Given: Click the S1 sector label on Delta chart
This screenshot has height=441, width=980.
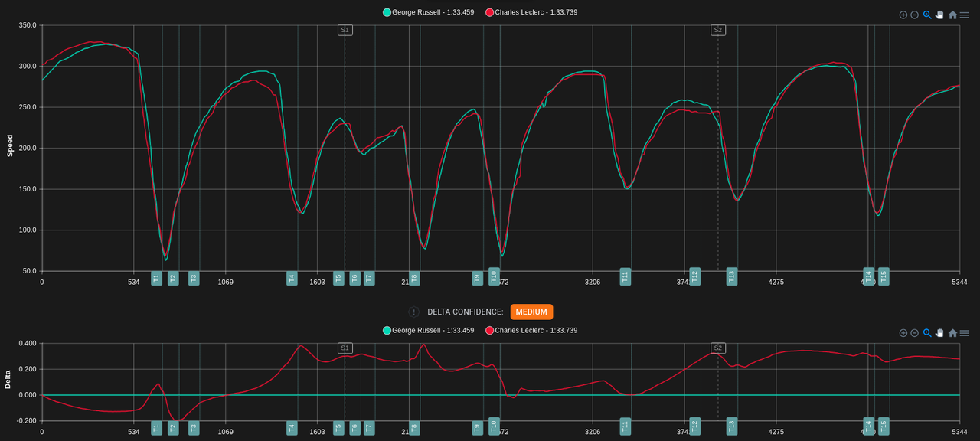Looking at the screenshot, I should 345,348.
